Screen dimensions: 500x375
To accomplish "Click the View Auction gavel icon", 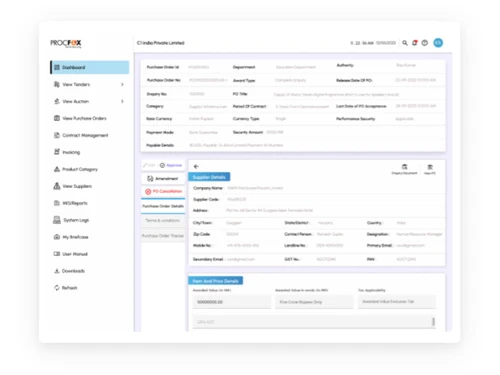I will point(57,101).
